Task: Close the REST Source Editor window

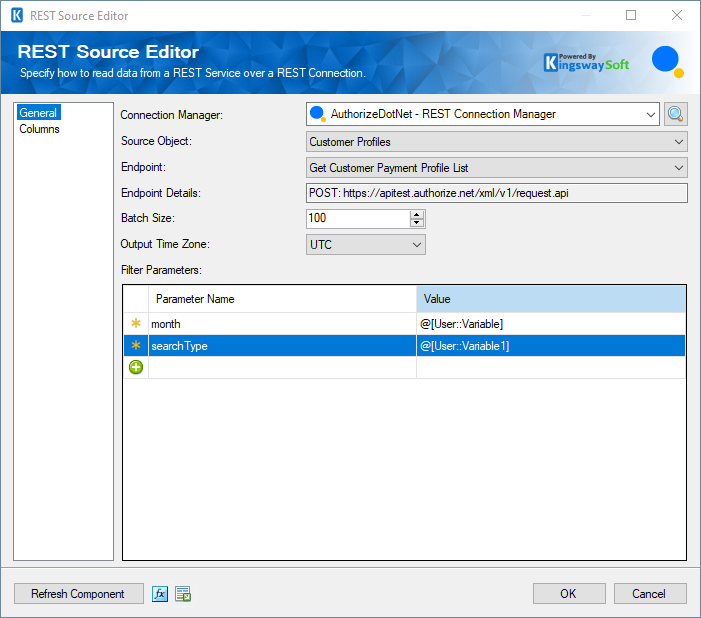Action: (677, 15)
